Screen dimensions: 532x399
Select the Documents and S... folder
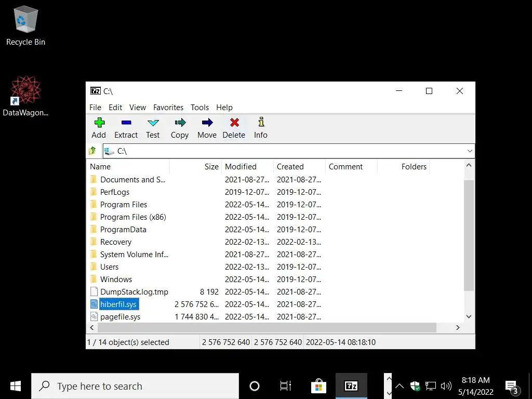click(128, 179)
